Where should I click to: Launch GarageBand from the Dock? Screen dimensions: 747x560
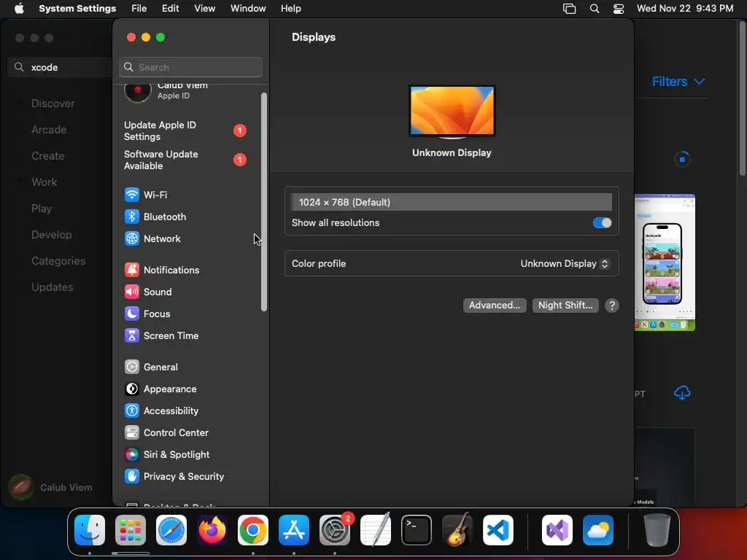coord(457,530)
